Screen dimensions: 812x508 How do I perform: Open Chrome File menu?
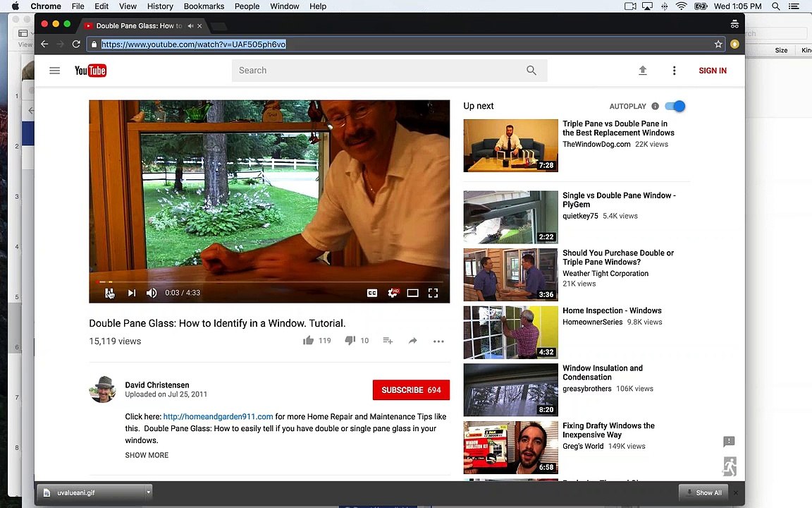point(78,6)
